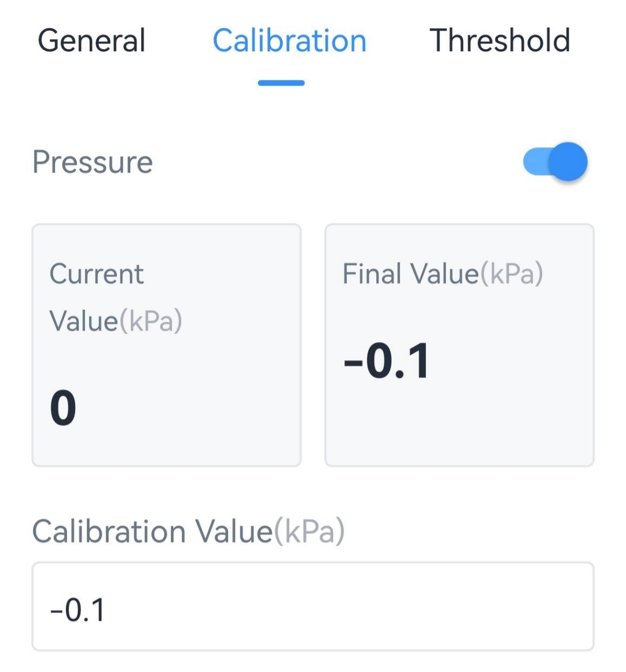Viewport: 626px width, 672px height.
Task: Click the bold -0.1 final value
Action: [x=387, y=360]
